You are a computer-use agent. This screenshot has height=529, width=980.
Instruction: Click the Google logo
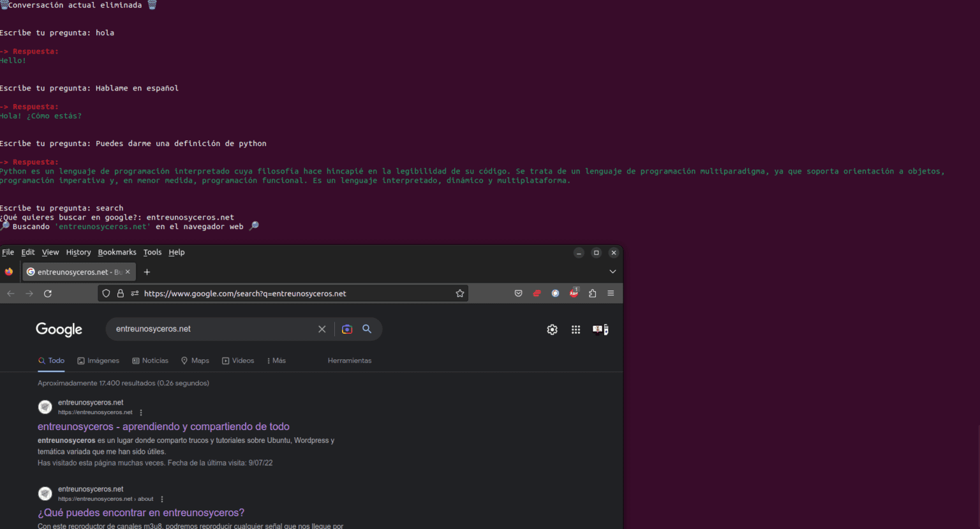point(59,329)
